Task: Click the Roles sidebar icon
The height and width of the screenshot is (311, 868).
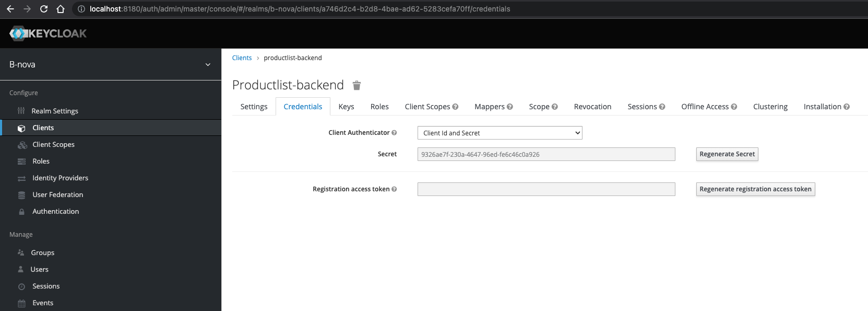Action: (21, 162)
